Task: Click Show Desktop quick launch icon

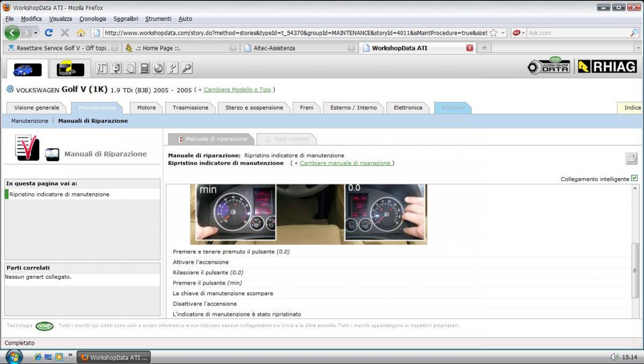Action: (48, 356)
